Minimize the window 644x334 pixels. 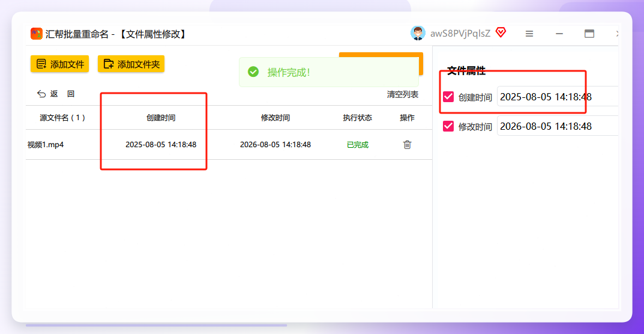[559, 34]
